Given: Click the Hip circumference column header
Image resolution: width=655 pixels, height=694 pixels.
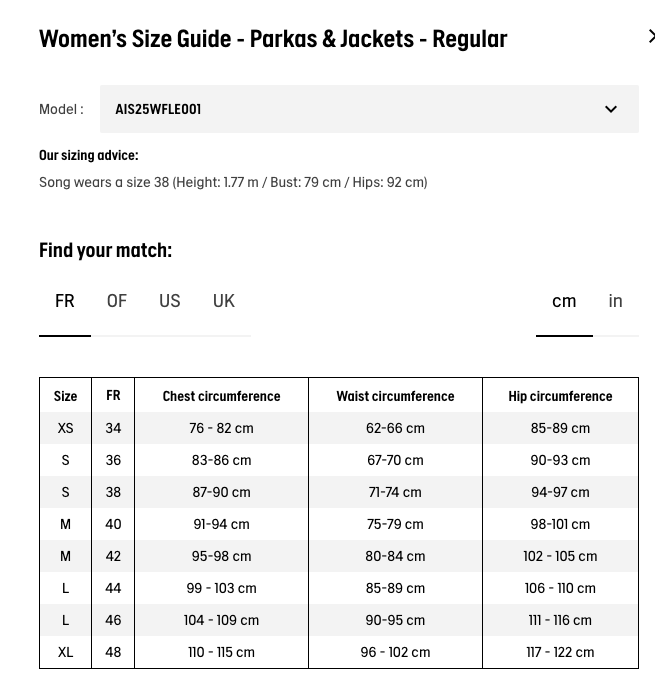Looking at the screenshot, I should 560,396.
